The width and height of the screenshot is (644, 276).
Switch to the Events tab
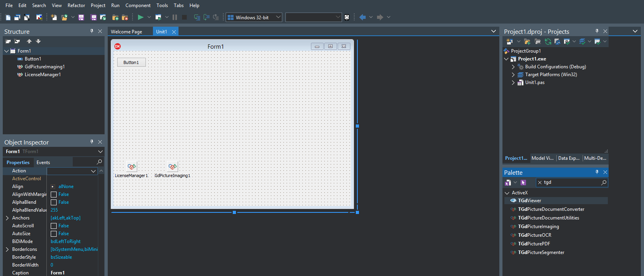43,163
